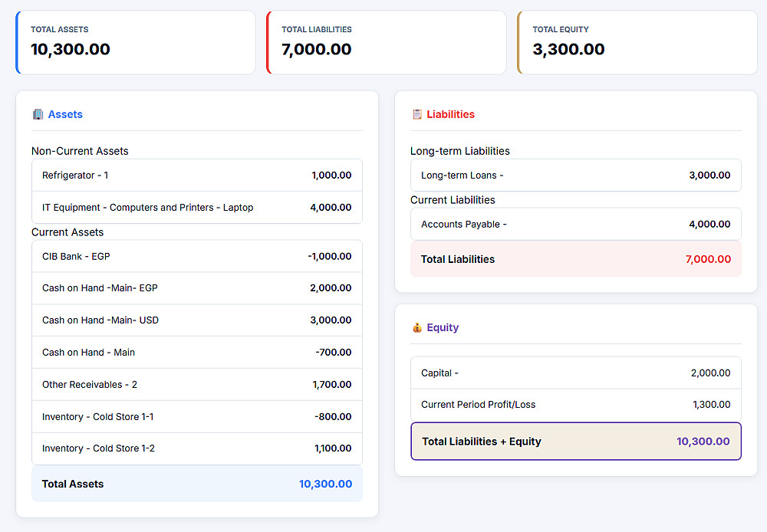Click the Equity money bag icon
This screenshot has width=767, height=532.
pyautogui.click(x=417, y=327)
